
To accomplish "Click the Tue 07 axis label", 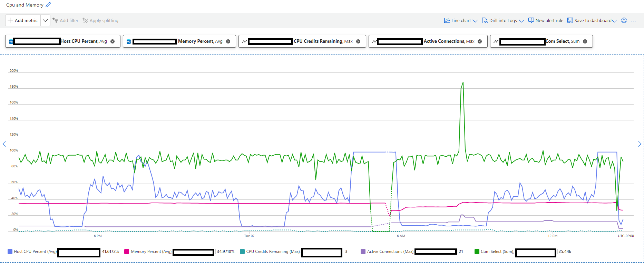I will pos(249,236).
